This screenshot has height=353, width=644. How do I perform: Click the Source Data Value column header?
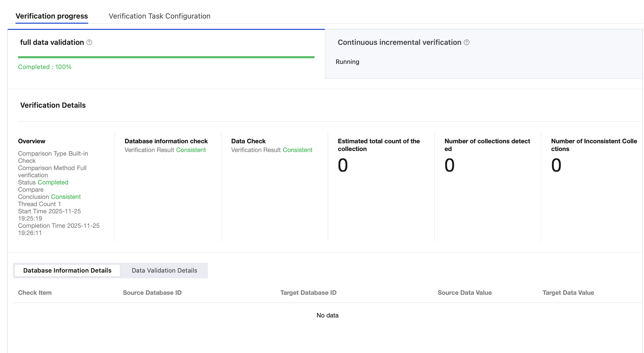point(464,292)
